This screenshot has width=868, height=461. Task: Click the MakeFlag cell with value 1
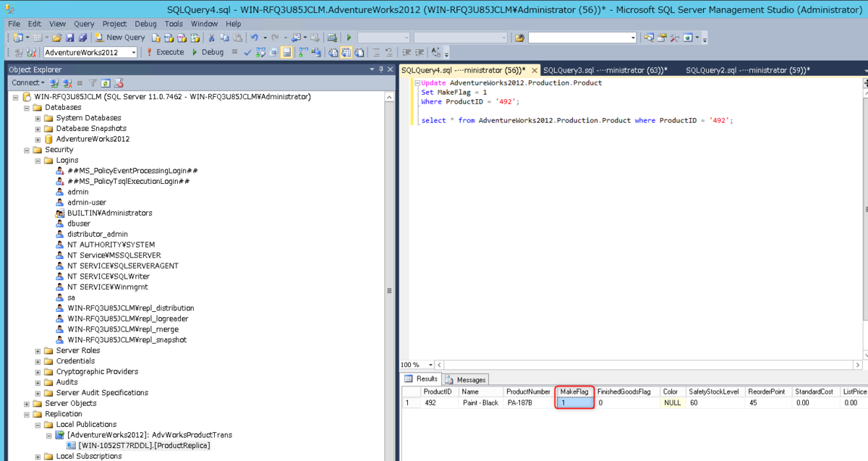(575, 402)
